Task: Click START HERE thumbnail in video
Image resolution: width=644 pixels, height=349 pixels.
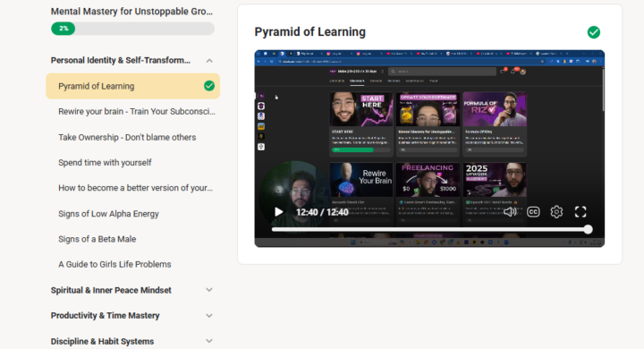Action: [x=361, y=109]
